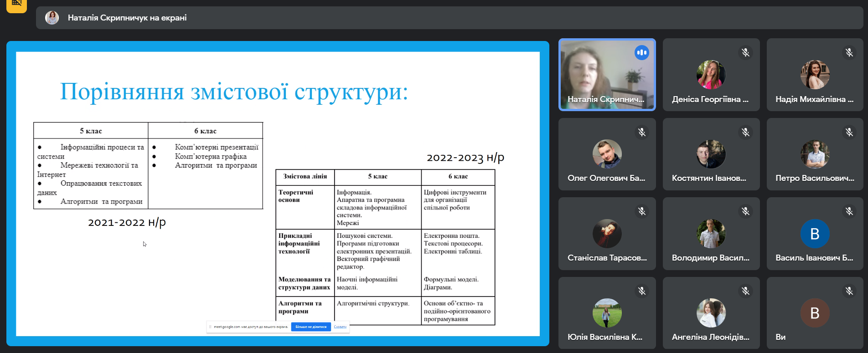The height and width of the screenshot is (353, 868).
Task: Click 'Прикладні інформаційні технології' row label
Action: click(299, 243)
